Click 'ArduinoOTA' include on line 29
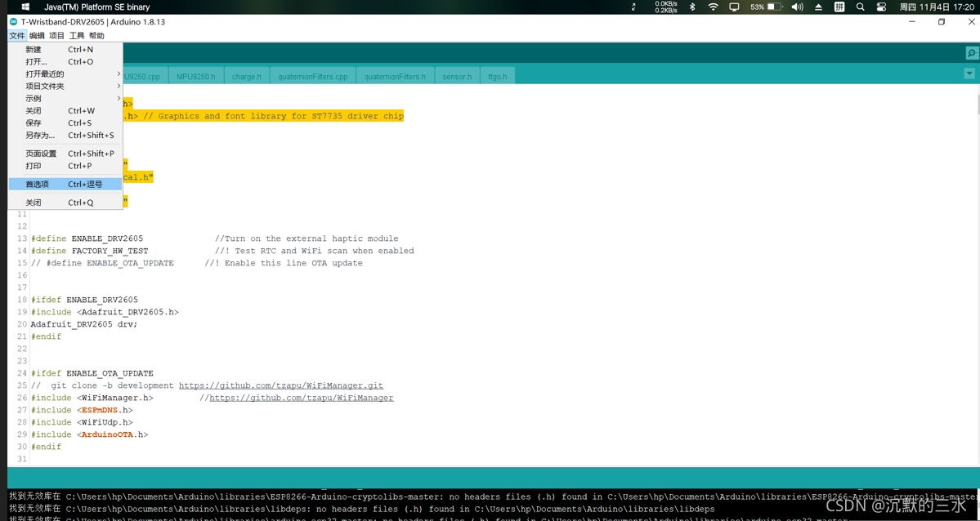The height and width of the screenshot is (521, 980). click(x=107, y=434)
